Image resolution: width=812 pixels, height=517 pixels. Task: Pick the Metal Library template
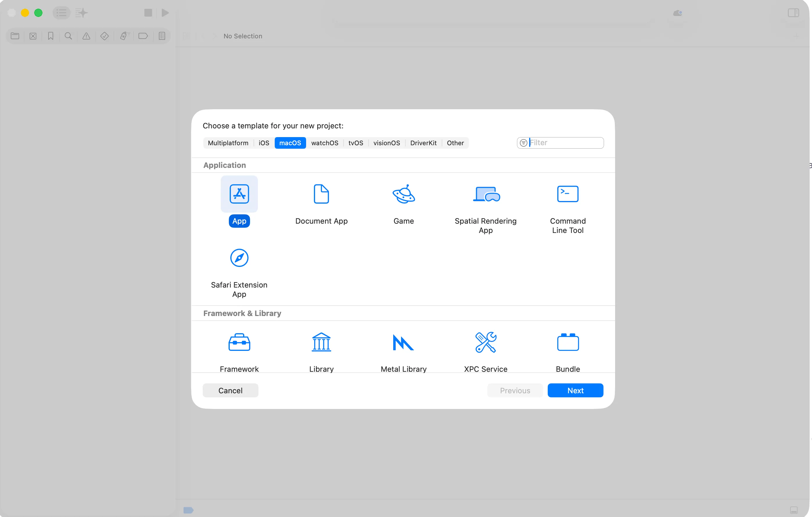tap(403, 342)
